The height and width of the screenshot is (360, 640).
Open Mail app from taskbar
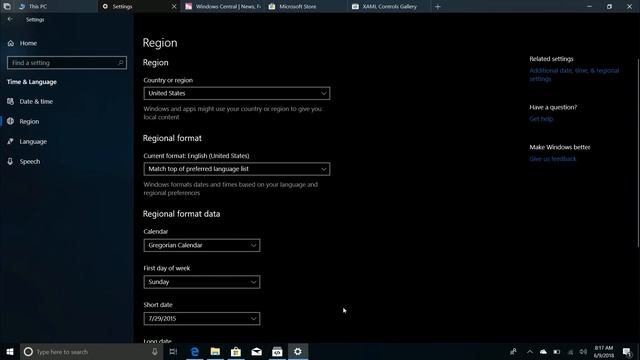click(256, 351)
